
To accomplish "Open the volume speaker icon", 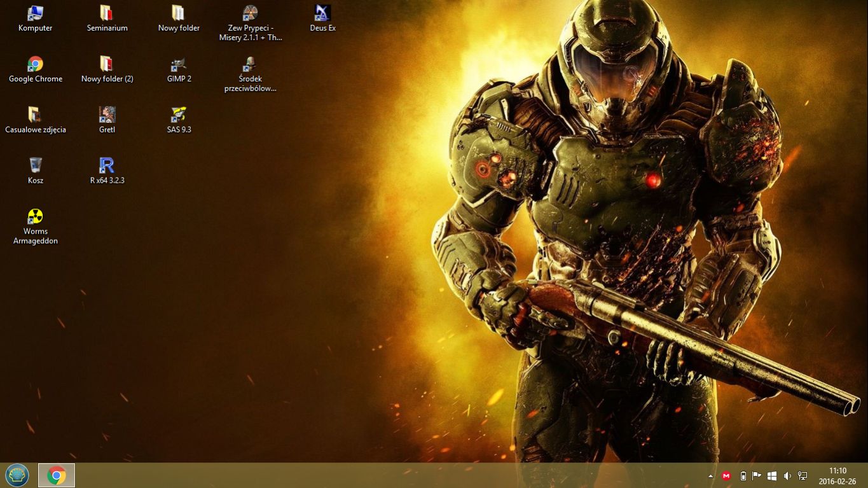I will [x=787, y=476].
